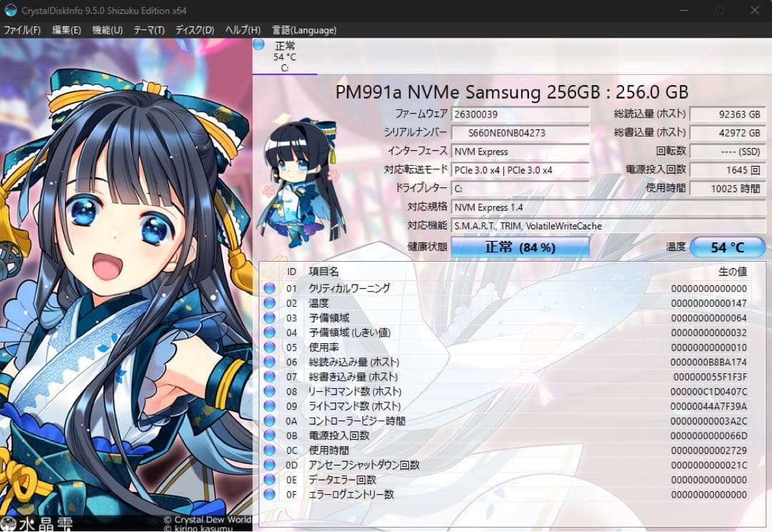This screenshot has width=772, height=532.
Task: Click the 54 °C temperature button
Action: pos(727,247)
